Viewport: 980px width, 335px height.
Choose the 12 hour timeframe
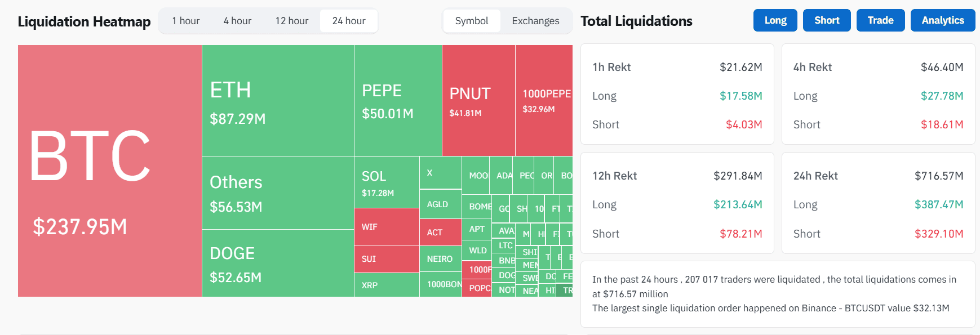point(291,21)
